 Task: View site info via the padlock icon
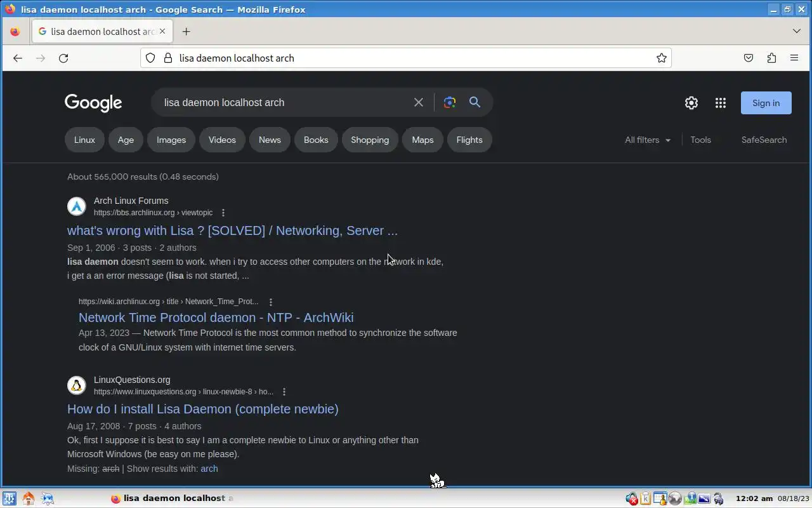pyautogui.click(x=168, y=58)
